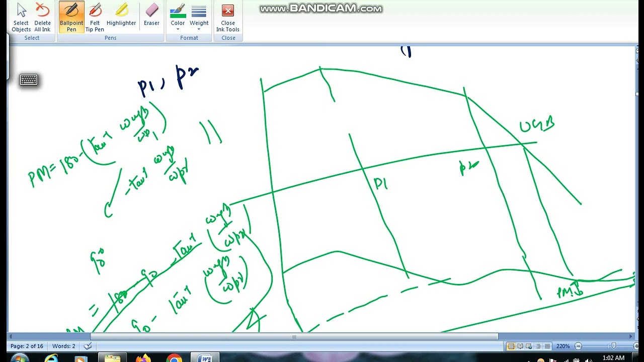Screen dimensions: 644x362
Task: Open the Windows Start menu
Action: (20, 358)
